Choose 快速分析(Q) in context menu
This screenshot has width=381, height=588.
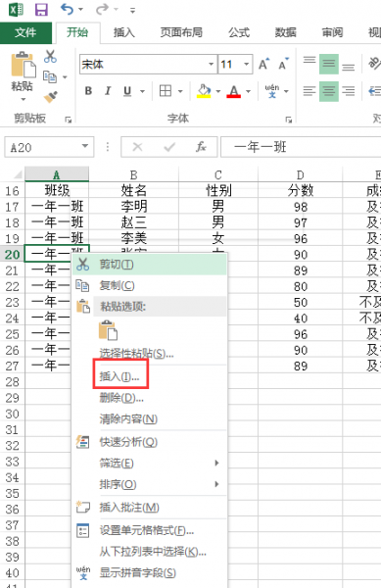[x=150, y=442]
